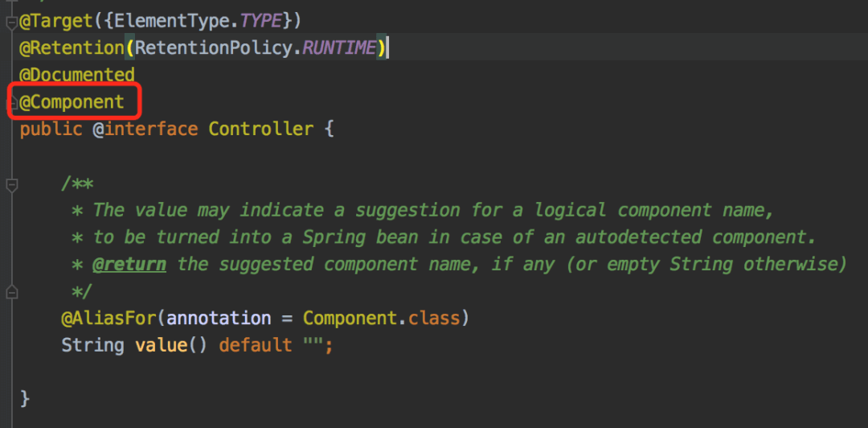Collapse the Javadoc comment at /**
The width and height of the screenshot is (868, 428).
click(11, 185)
